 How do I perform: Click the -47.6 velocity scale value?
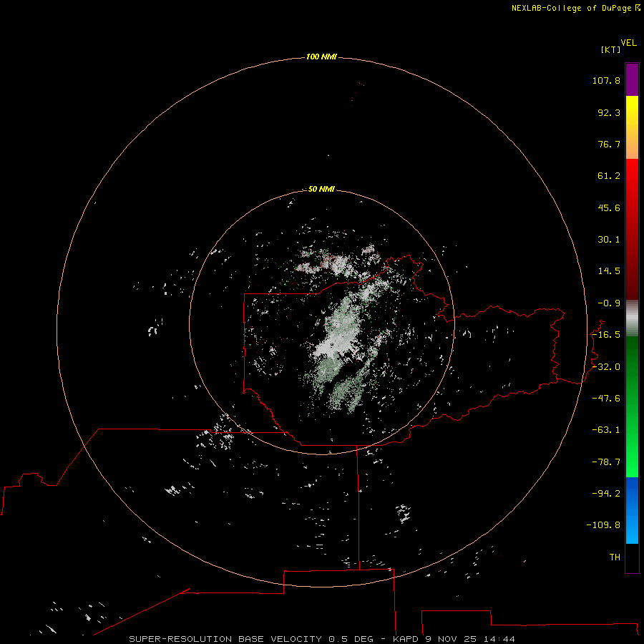point(606,399)
